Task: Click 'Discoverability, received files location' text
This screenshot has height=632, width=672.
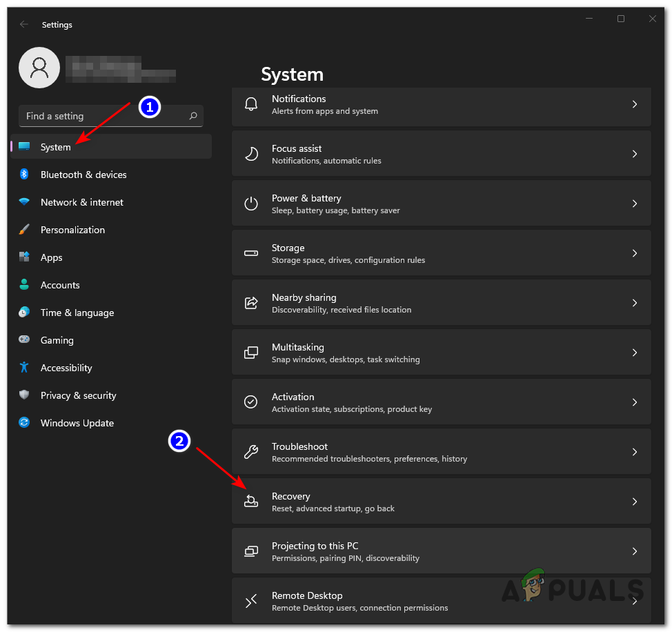Action: click(341, 310)
